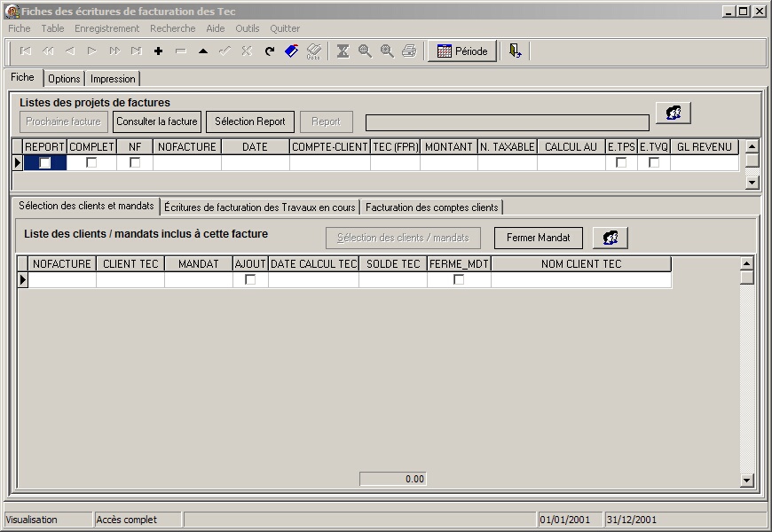Check the COMPLET checkbox in first row
Screen dimensions: 772x532
[91, 162]
